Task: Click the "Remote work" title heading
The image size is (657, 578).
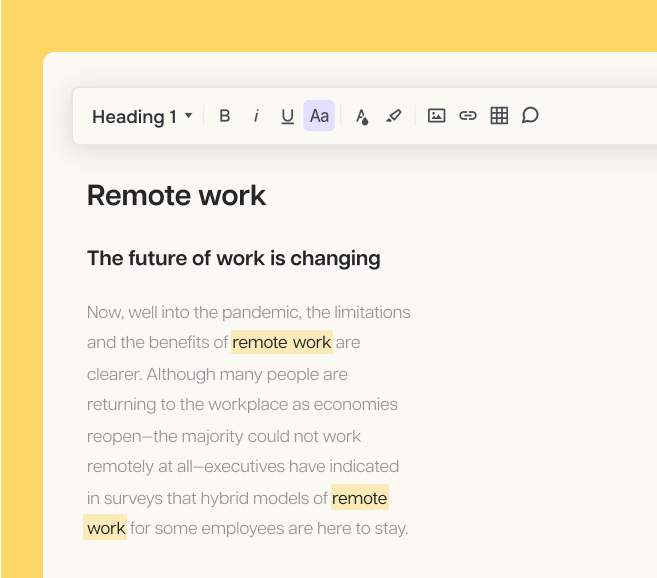Action: point(176,195)
